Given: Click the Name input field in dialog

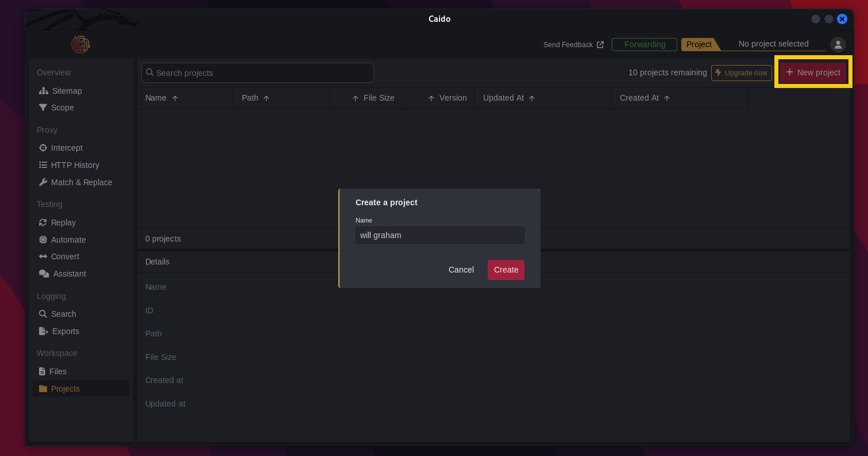Looking at the screenshot, I should click(x=440, y=235).
